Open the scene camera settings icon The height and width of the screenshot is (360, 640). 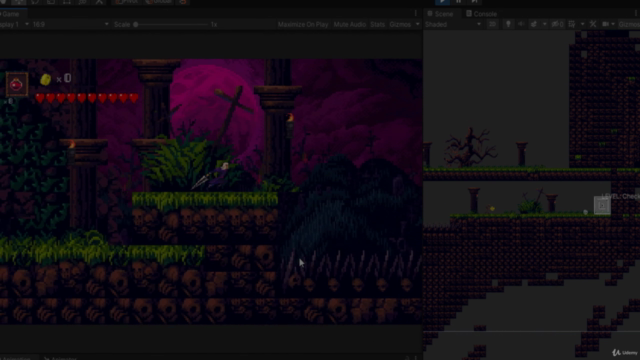[606, 24]
